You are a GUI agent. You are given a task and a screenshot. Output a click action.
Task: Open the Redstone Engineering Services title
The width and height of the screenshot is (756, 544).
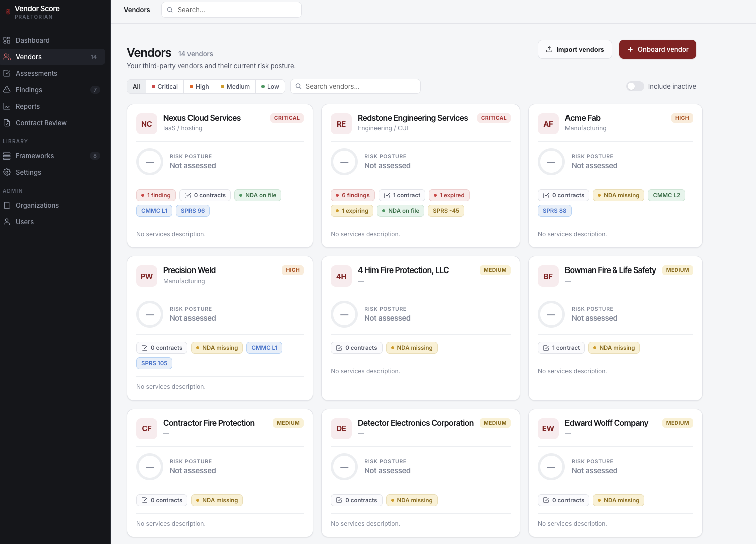[x=413, y=118]
